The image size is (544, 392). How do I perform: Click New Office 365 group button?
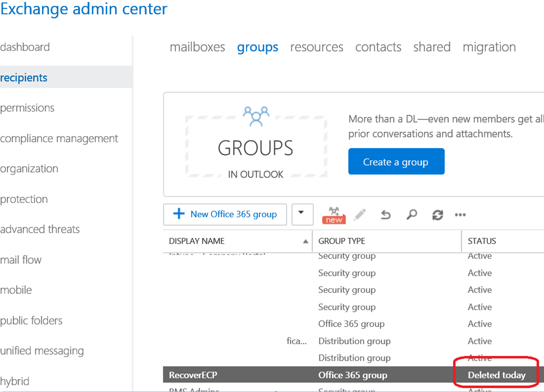click(225, 215)
